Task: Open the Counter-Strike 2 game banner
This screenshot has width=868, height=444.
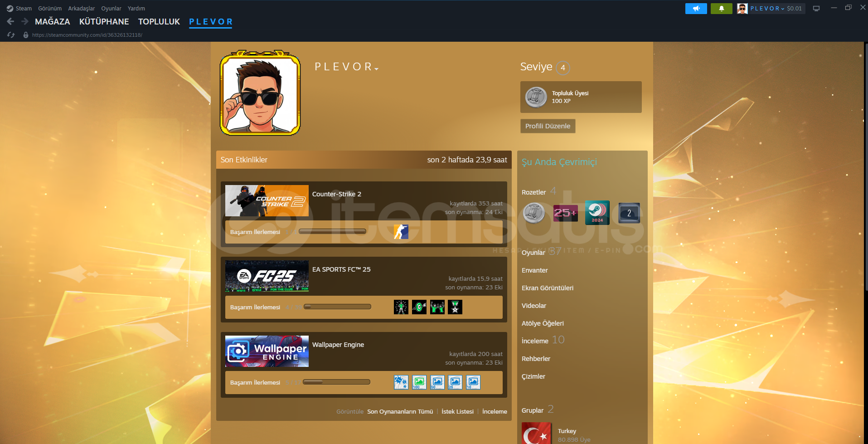Action: point(267,200)
